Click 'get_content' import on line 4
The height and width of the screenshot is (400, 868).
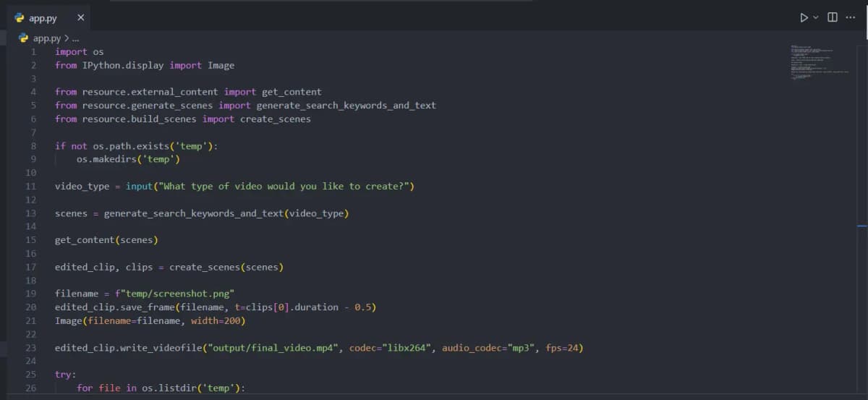(292, 92)
